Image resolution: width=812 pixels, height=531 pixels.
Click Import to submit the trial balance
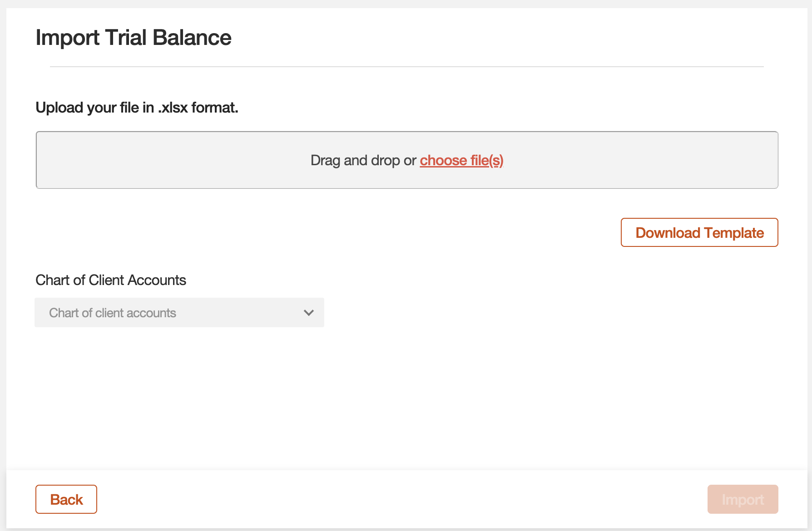tap(743, 499)
